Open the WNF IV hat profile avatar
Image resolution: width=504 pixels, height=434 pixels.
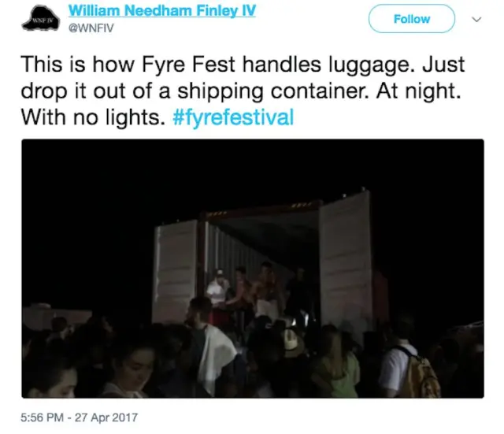coord(41,18)
